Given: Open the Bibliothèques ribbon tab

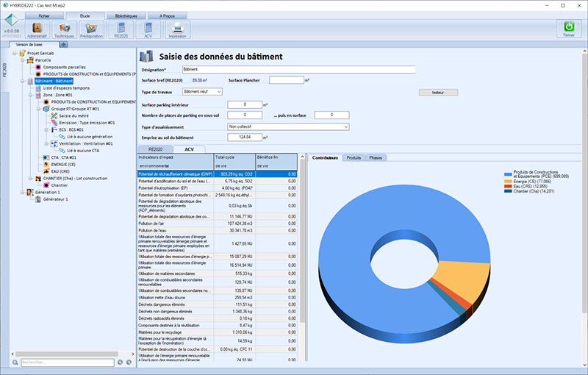Looking at the screenshot, I should (x=126, y=15).
